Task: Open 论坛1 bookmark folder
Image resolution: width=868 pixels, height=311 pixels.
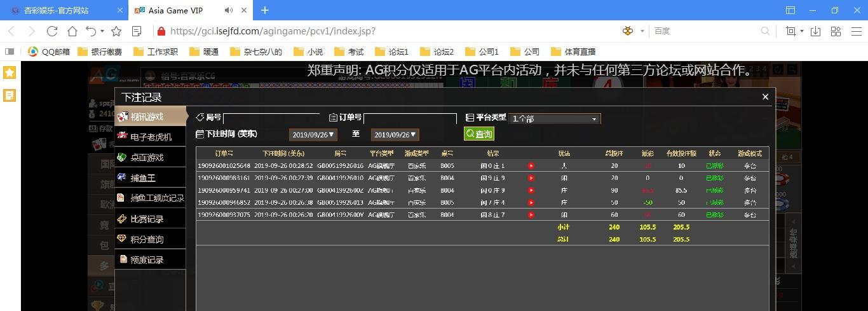Action: 392,52
